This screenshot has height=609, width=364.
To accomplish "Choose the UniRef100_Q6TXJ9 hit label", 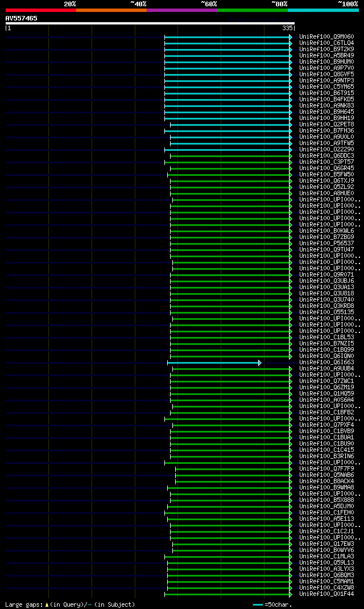I will (x=326, y=181).
